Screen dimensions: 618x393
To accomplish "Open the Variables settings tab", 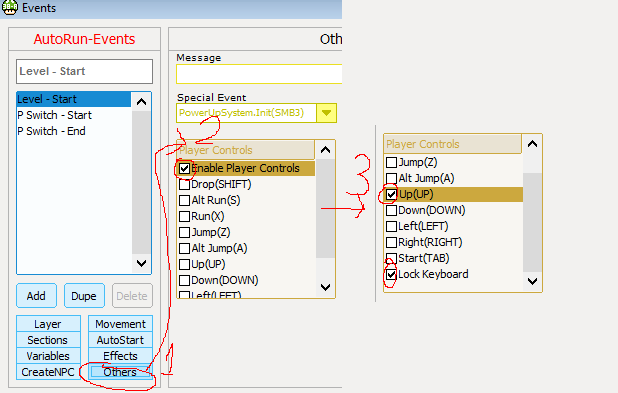I will pos(48,356).
